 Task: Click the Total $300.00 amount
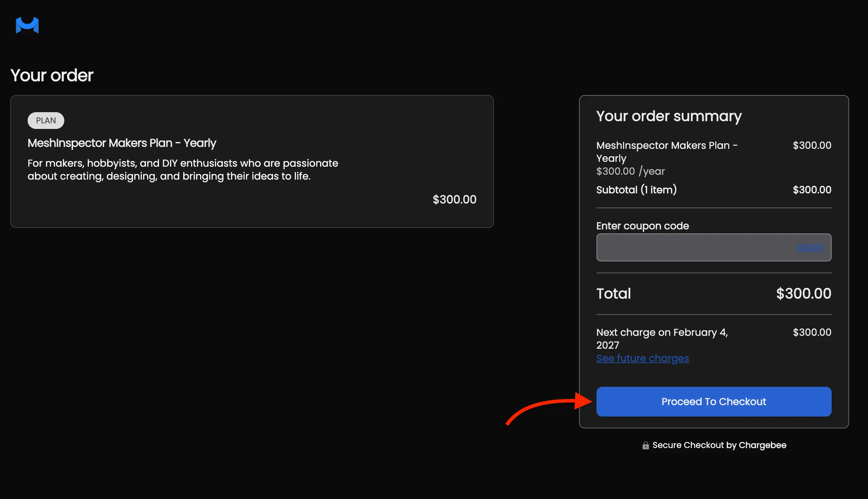(x=803, y=294)
